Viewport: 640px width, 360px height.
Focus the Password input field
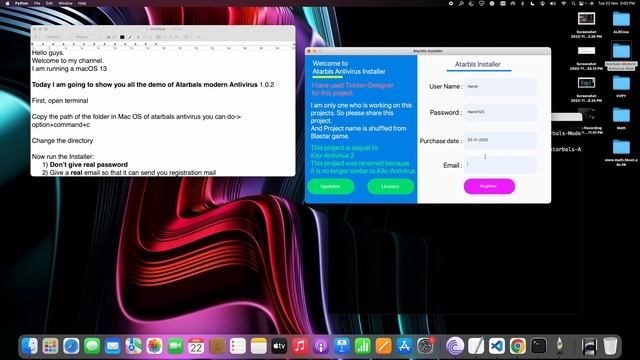click(500, 112)
